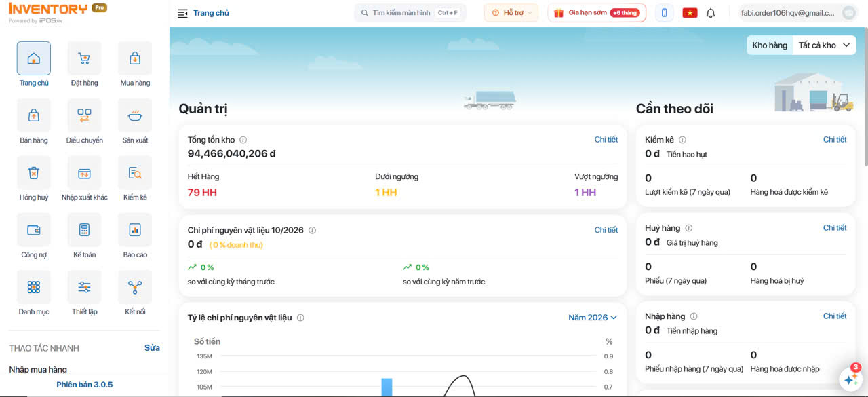Open the AI assistant sparkle icon
The image size is (868, 397).
pyautogui.click(x=850, y=380)
